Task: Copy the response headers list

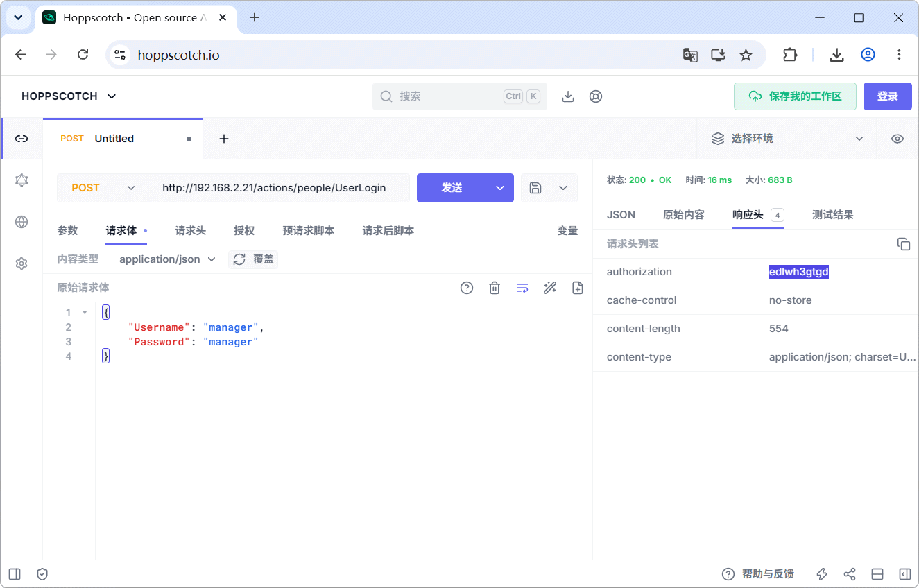Action: [903, 244]
